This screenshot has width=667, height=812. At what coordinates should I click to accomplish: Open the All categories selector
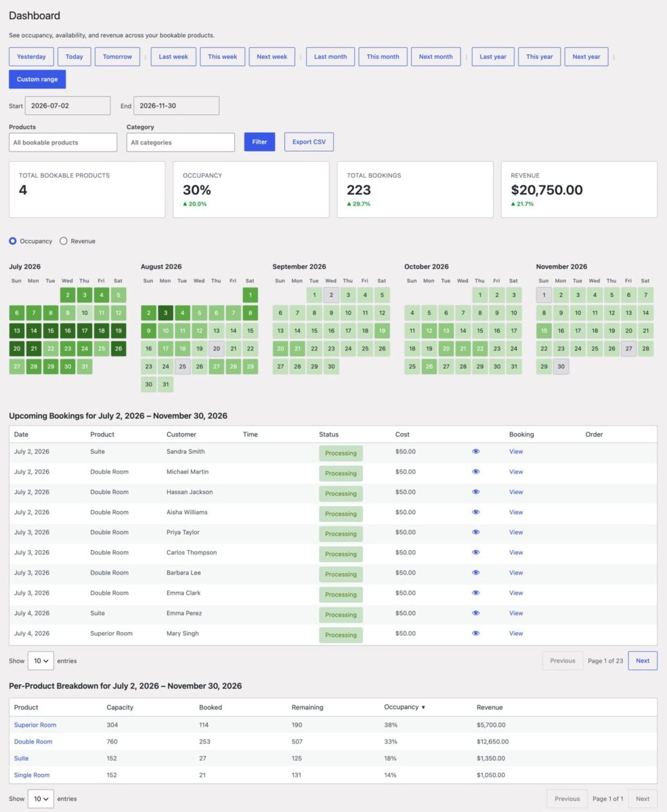click(x=181, y=142)
